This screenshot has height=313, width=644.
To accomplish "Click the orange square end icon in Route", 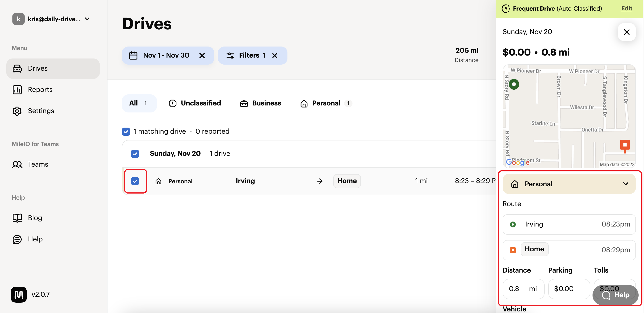I will point(513,250).
